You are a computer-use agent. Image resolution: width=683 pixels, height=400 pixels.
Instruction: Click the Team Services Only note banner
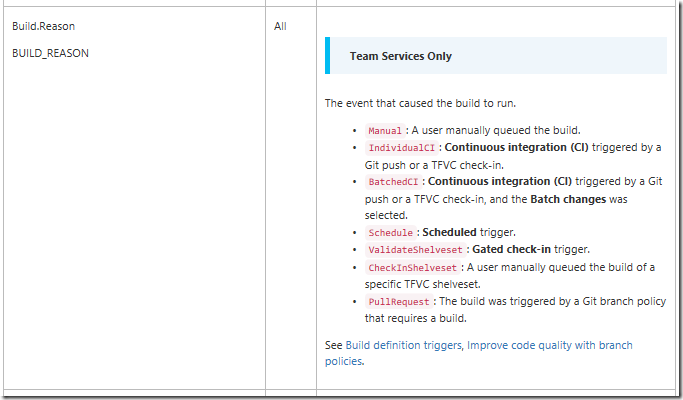[496, 56]
